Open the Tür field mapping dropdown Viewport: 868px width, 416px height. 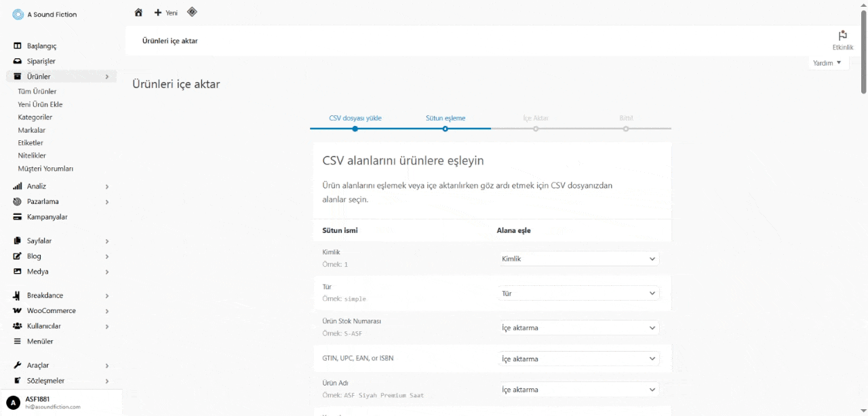click(x=578, y=293)
